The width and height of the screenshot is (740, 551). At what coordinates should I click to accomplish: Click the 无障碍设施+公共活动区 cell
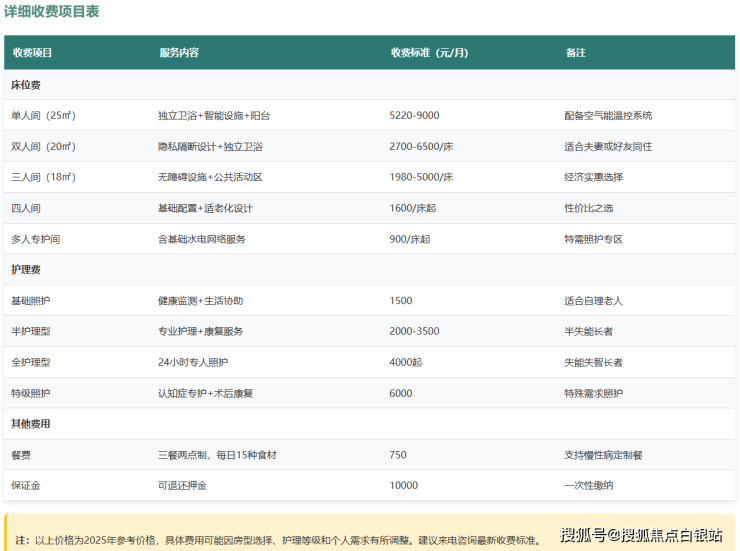(209, 178)
